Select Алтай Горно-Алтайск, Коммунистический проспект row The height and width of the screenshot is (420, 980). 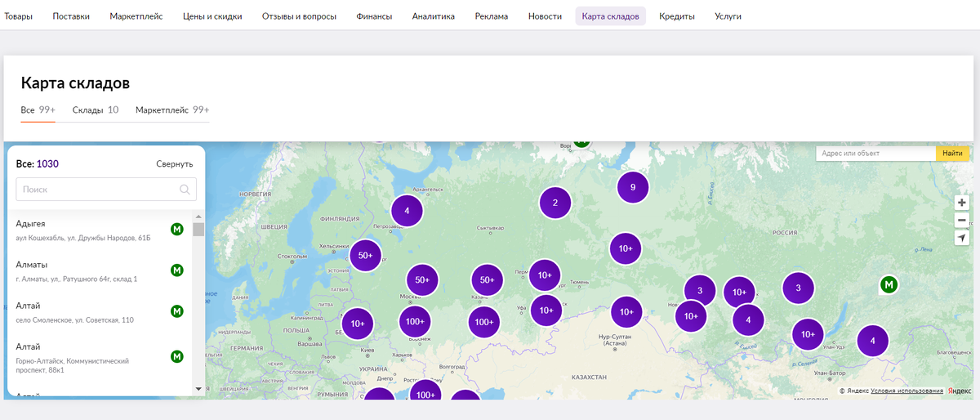tap(100, 359)
